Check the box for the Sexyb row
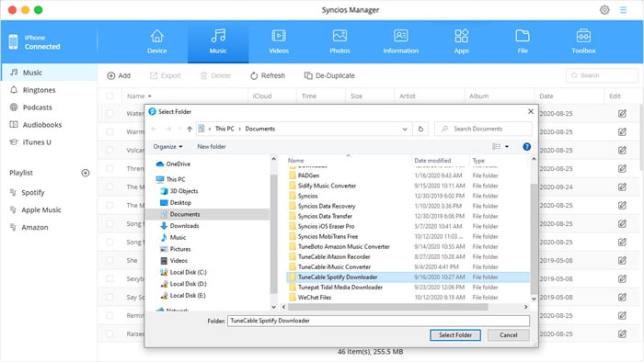Screen dimensions: 644x362 tap(109, 278)
